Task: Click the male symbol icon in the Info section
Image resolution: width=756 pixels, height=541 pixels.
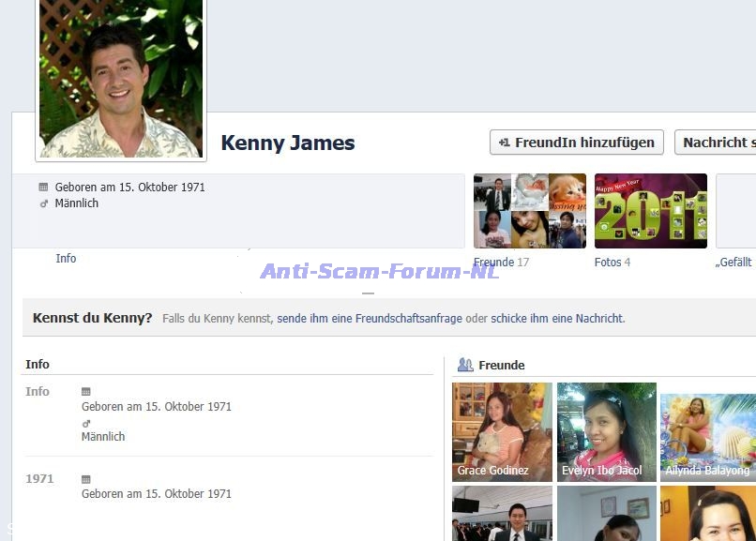Action: click(86, 423)
